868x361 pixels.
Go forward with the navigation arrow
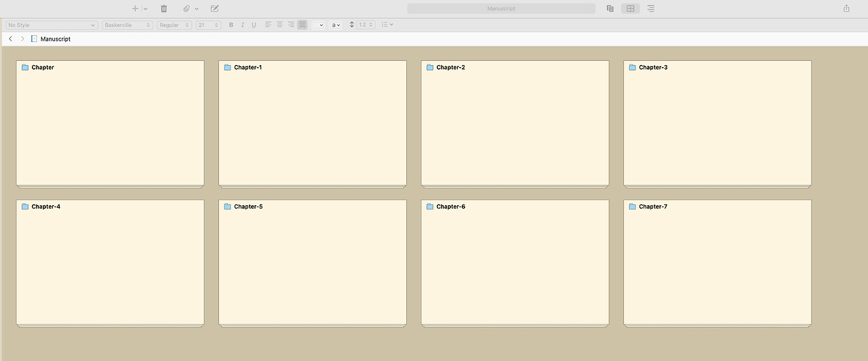22,39
